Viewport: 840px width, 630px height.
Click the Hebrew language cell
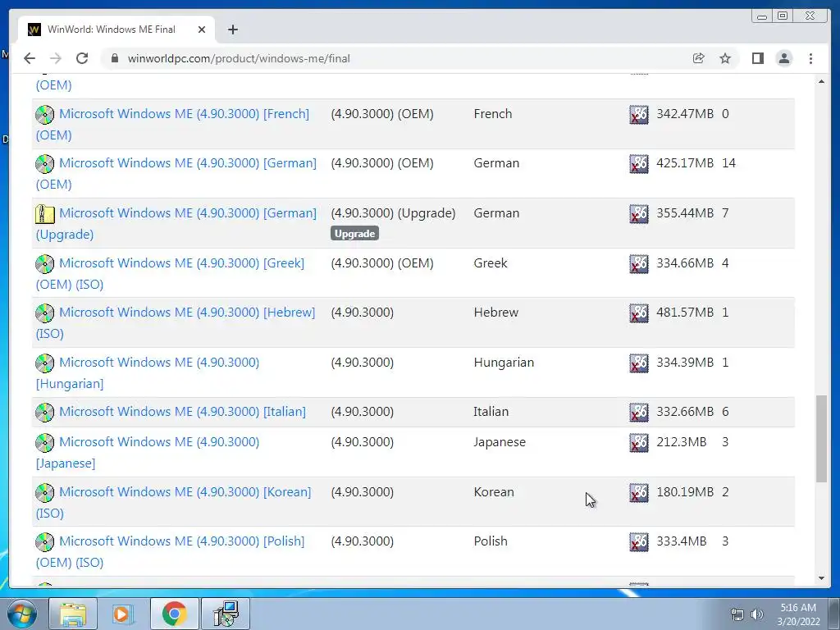[496, 312]
